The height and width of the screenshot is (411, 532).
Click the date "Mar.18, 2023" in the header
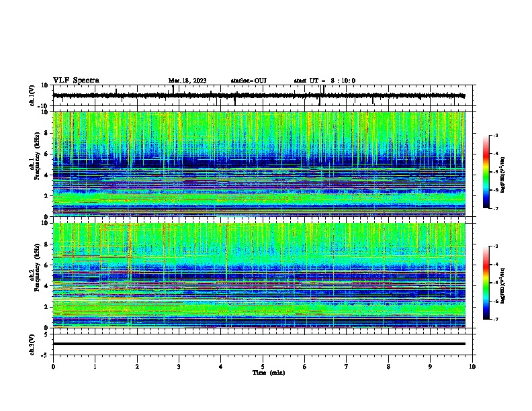pos(187,81)
